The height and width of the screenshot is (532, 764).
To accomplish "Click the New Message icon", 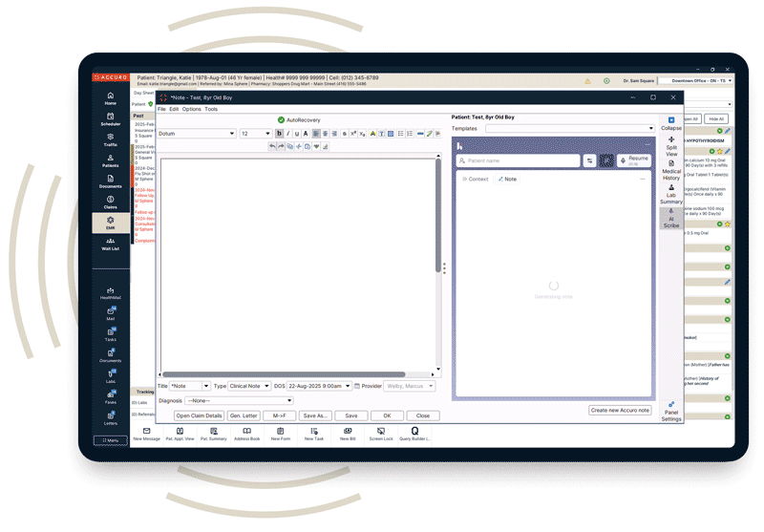I will [x=146, y=434].
